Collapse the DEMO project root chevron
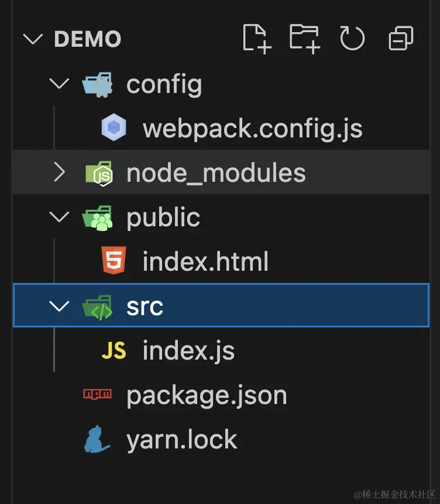 [33, 40]
